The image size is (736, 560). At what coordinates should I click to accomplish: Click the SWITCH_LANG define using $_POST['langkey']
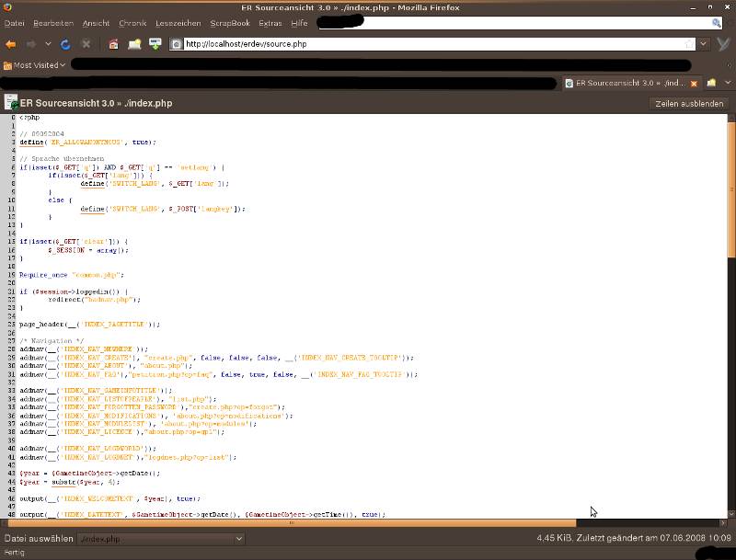coord(163,208)
